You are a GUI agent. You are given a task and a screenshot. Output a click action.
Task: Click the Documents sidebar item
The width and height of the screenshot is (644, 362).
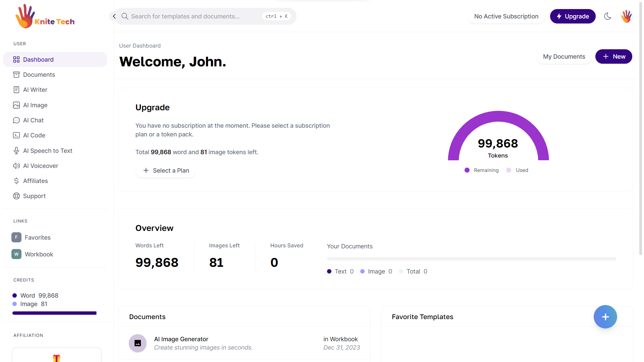(x=39, y=75)
